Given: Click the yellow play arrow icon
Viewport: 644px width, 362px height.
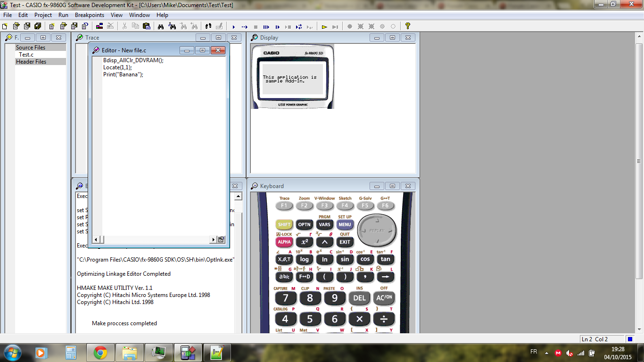Looking at the screenshot, I should [324, 27].
